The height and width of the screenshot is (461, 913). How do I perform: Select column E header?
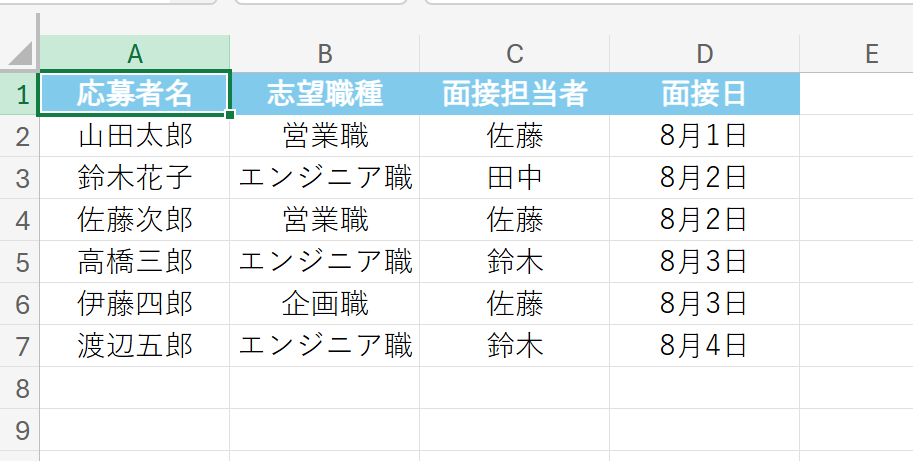tap(856, 54)
